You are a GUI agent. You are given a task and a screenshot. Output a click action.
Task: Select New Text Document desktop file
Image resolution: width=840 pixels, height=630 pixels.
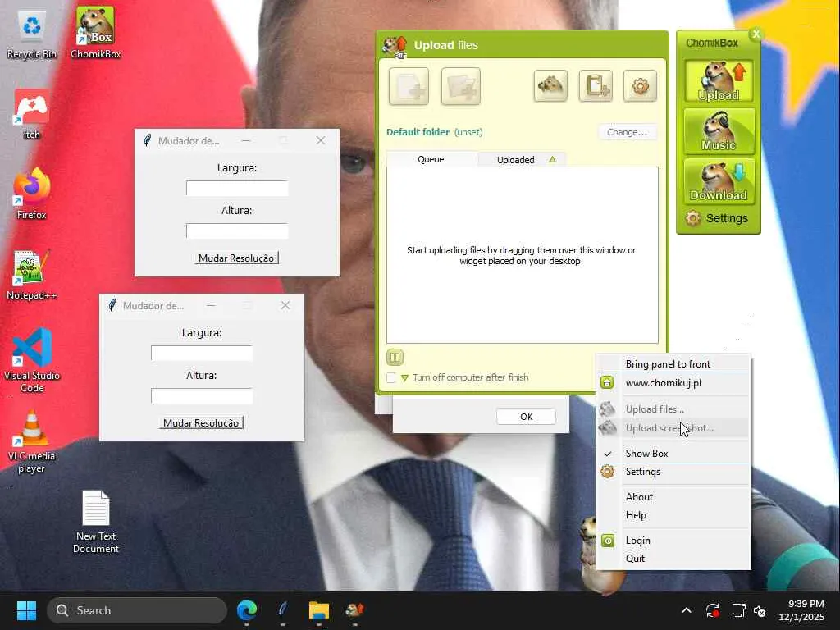pyautogui.click(x=95, y=522)
